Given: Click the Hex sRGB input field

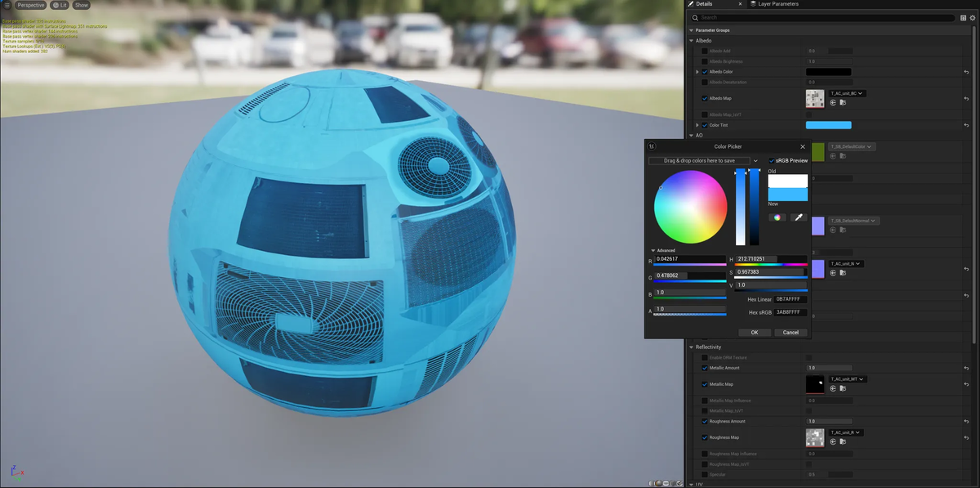Looking at the screenshot, I should [x=791, y=312].
